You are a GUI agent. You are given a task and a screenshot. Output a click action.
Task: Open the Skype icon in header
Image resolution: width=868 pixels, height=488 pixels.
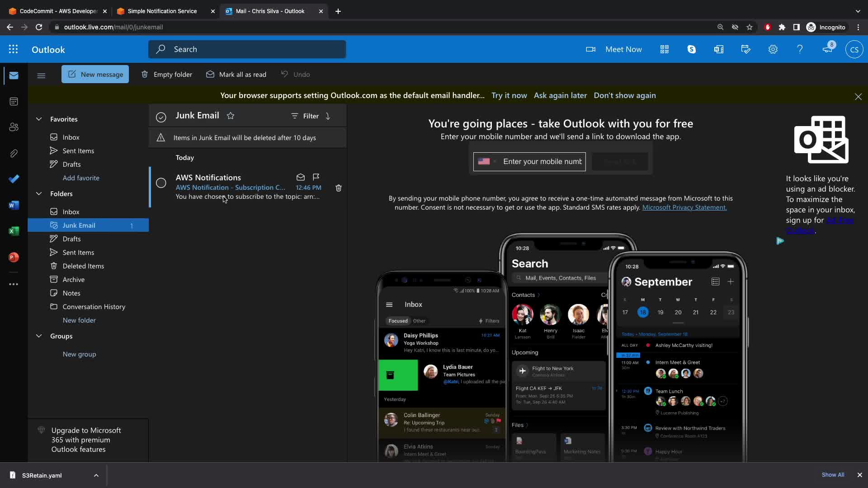pyautogui.click(x=691, y=49)
